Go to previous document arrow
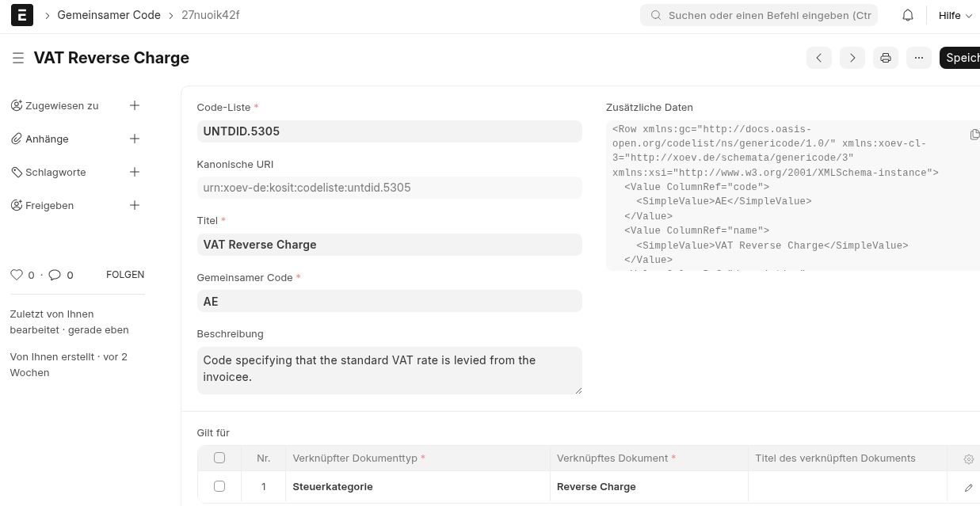The height and width of the screenshot is (506, 980). pyautogui.click(x=818, y=58)
